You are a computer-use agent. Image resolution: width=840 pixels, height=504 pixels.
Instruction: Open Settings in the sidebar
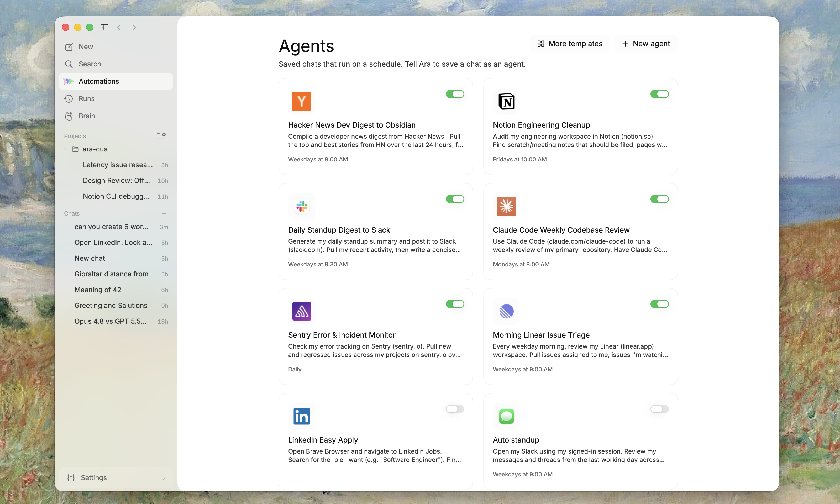(x=116, y=477)
